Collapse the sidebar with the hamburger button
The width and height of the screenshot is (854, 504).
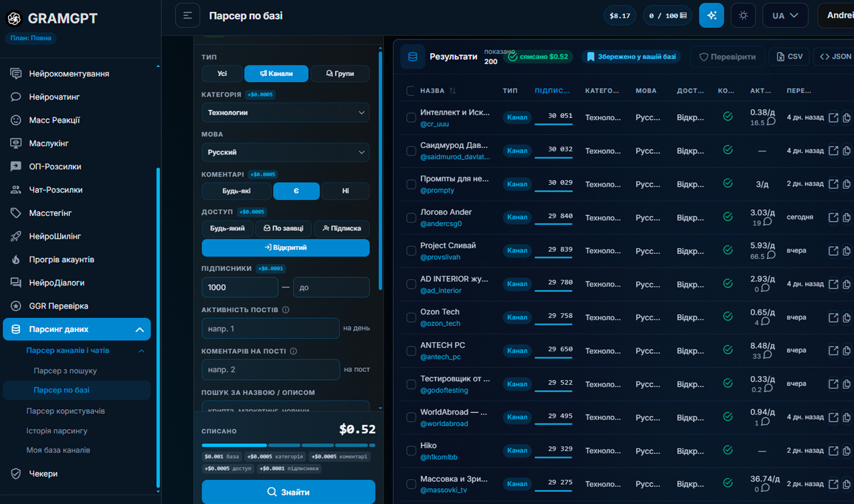pyautogui.click(x=187, y=15)
